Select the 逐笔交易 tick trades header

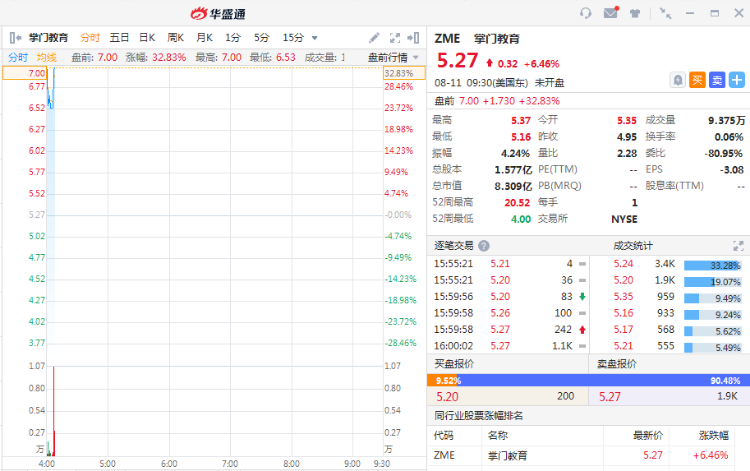pos(453,246)
